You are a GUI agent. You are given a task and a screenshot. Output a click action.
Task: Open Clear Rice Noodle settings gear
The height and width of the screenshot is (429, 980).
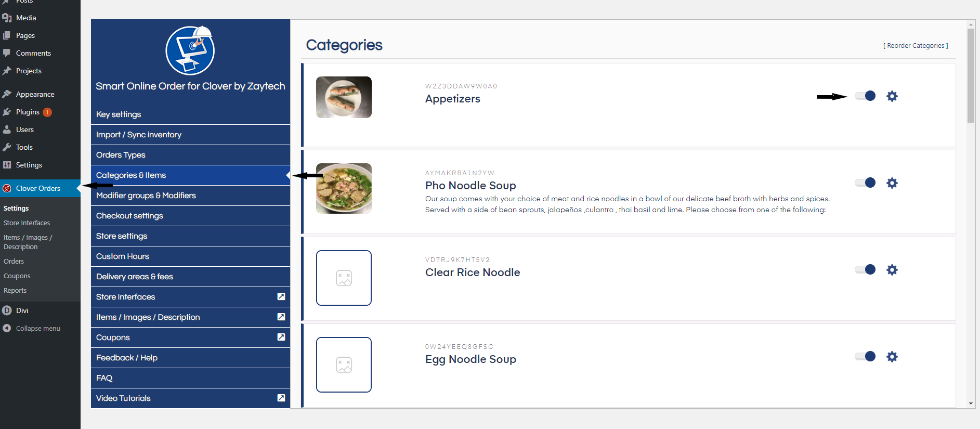[x=892, y=269]
